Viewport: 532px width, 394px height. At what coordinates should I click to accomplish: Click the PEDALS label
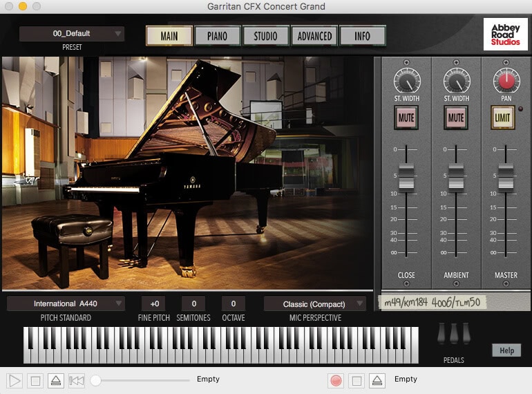[x=454, y=360]
